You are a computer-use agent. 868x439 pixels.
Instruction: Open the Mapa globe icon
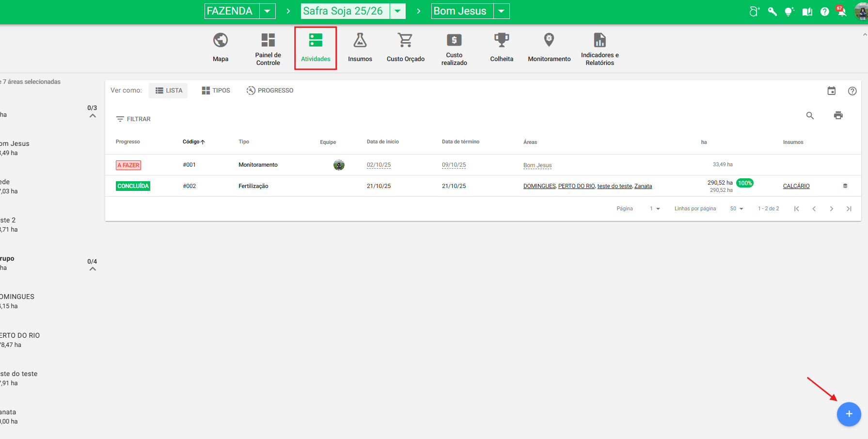click(x=221, y=40)
